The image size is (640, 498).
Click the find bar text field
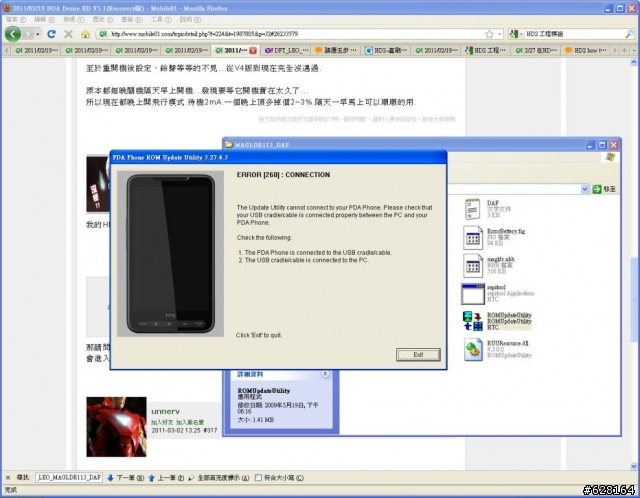pos(69,477)
